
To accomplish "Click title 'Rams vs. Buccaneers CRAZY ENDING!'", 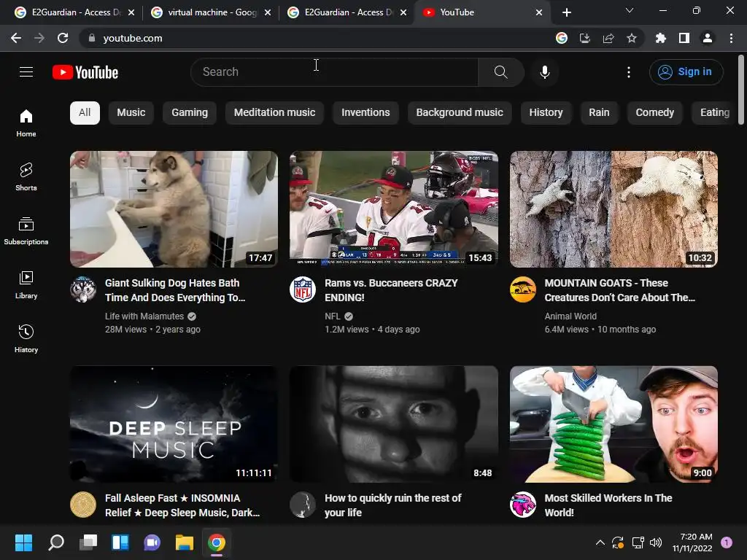I will [391, 290].
